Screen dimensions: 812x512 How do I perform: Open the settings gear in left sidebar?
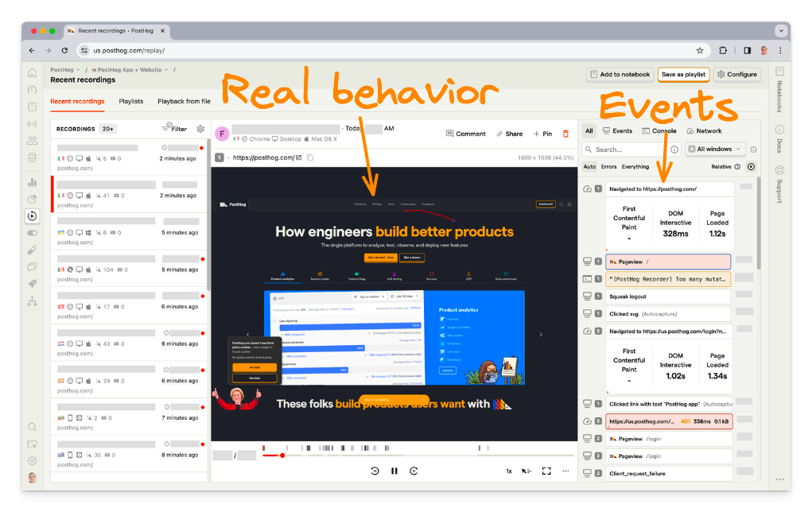32,461
